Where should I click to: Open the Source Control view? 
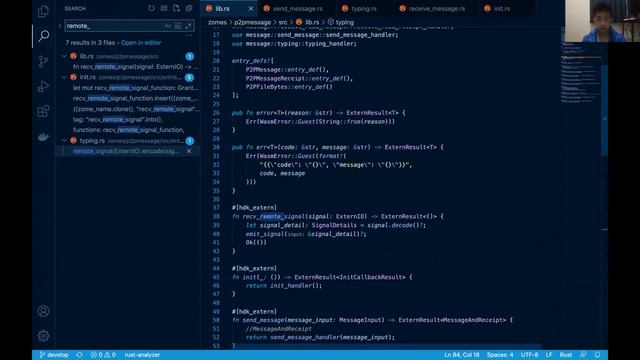click(43, 61)
